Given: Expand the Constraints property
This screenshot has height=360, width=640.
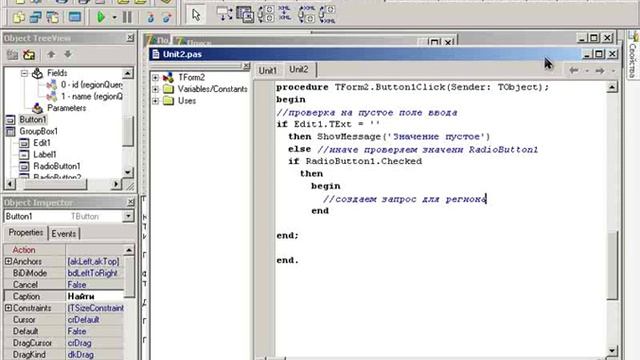Looking at the screenshot, I should click(8, 308).
